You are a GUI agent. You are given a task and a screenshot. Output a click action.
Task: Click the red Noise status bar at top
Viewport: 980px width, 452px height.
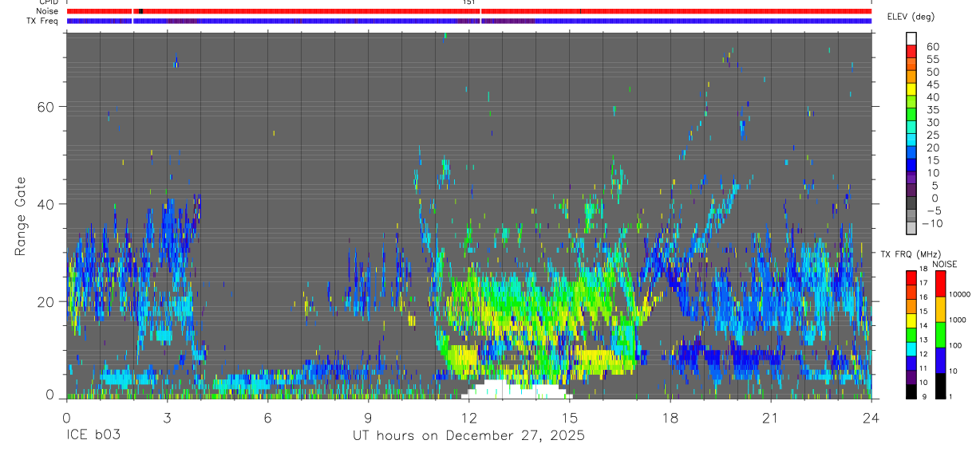click(469, 11)
